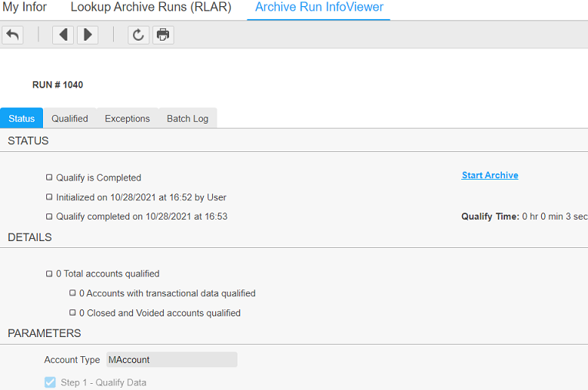
Task: Click the back arrow toolbar icon
Action: 13,35
